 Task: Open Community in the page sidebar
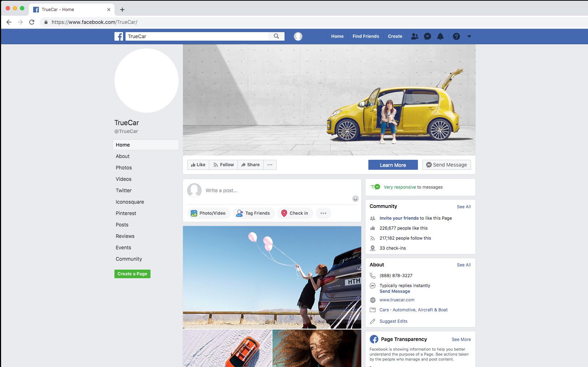[x=129, y=259]
